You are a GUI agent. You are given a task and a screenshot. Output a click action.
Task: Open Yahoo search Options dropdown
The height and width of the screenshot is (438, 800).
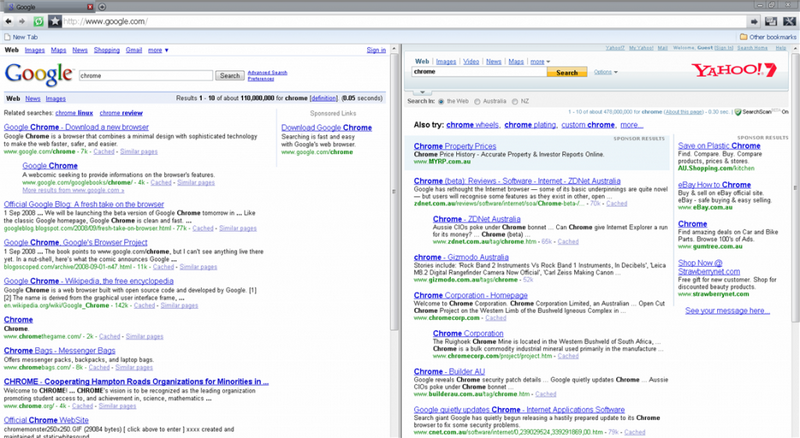pos(606,72)
